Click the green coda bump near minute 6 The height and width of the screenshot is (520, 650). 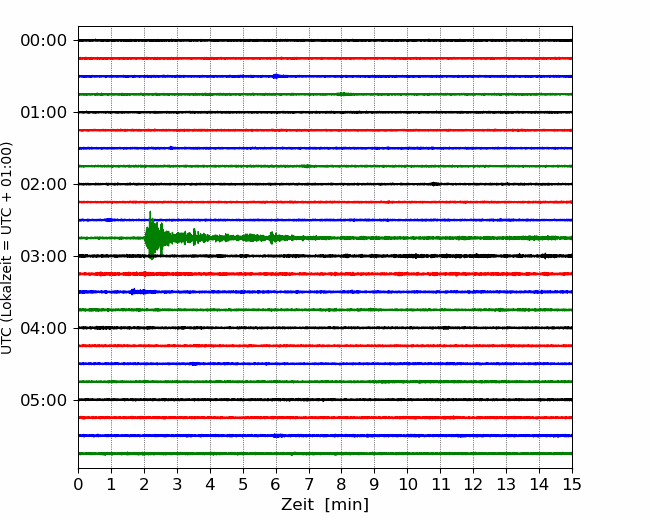pos(272,238)
